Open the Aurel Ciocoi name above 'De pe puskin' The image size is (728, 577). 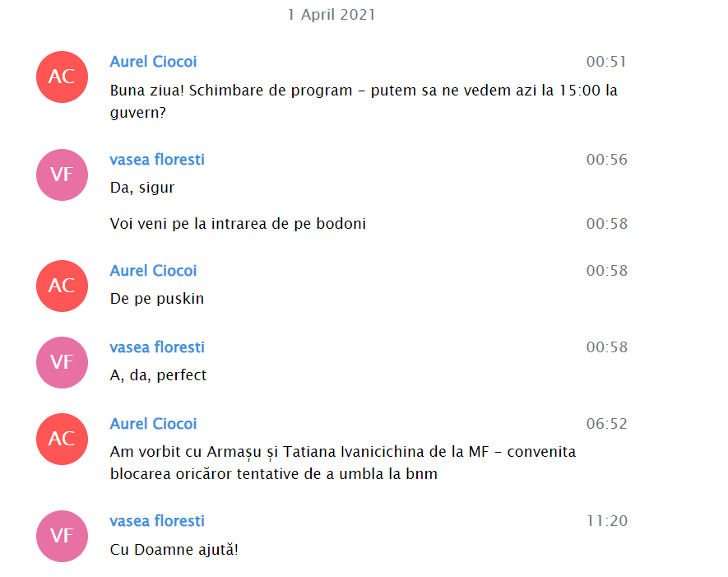[153, 270]
